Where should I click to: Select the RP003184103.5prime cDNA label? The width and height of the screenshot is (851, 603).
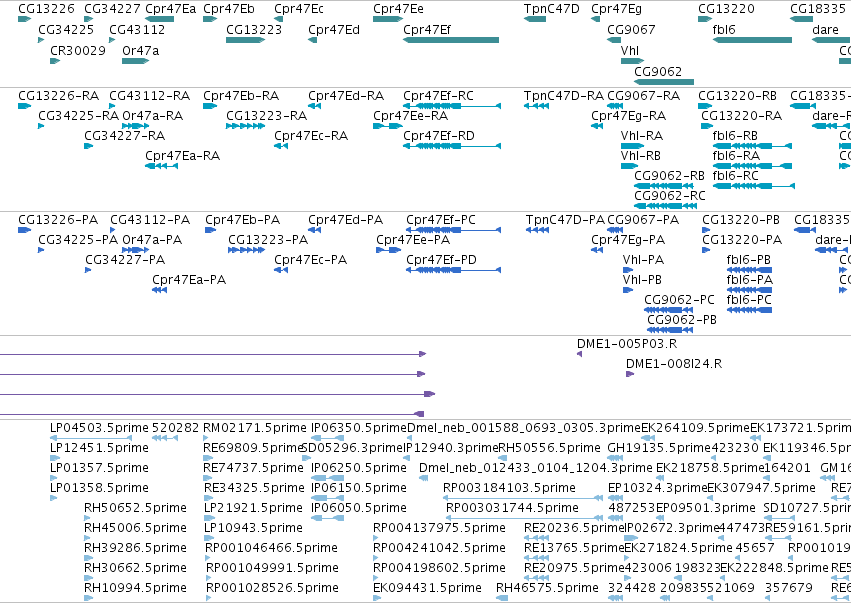click(x=509, y=488)
